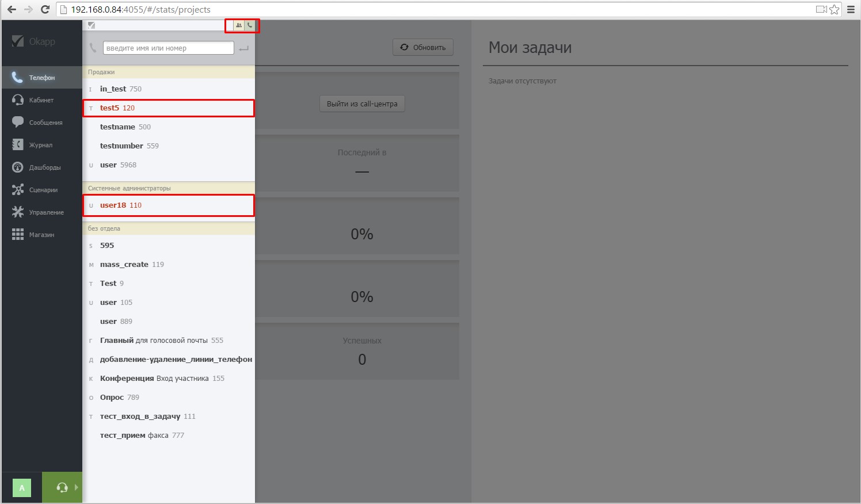Toggle the phone filter button in panel header
The width and height of the screenshot is (861, 504).
250,25
